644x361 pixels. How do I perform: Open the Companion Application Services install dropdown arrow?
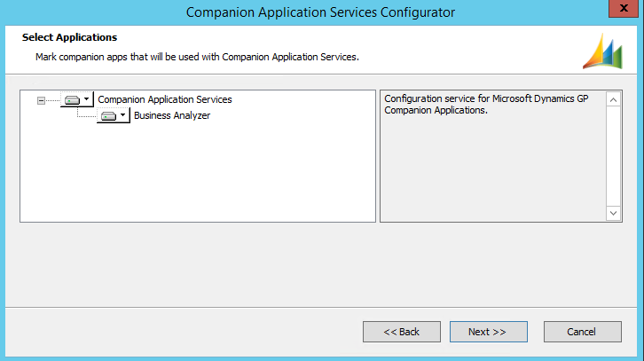tap(87, 100)
